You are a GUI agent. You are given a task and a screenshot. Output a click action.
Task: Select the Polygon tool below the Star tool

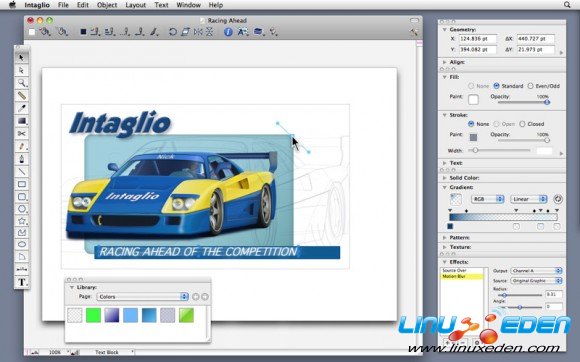22,233
